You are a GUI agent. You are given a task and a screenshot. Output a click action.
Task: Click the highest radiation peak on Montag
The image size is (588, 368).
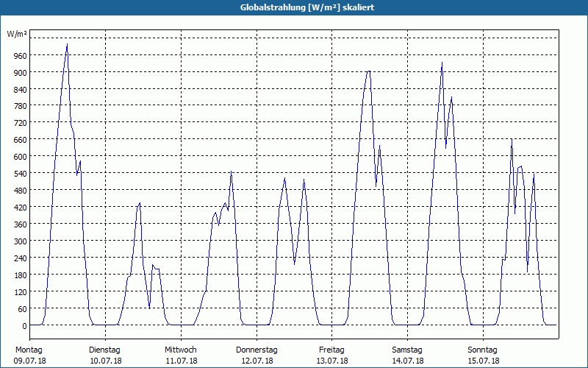(x=67, y=44)
